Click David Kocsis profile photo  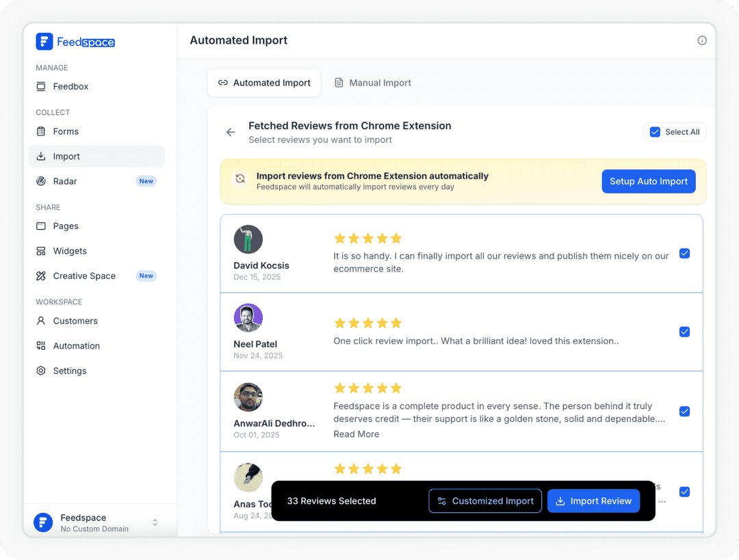pos(248,239)
